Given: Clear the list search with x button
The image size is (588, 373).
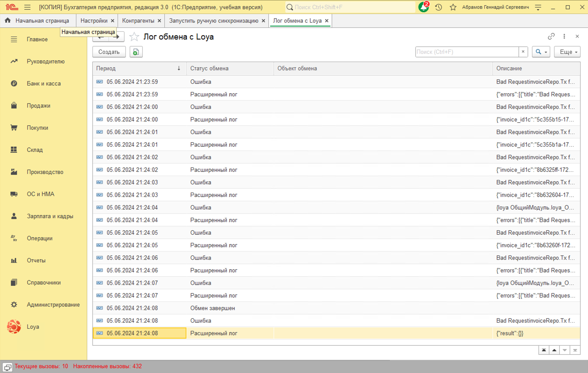Looking at the screenshot, I should pyautogui.click(x=523, y=52).
